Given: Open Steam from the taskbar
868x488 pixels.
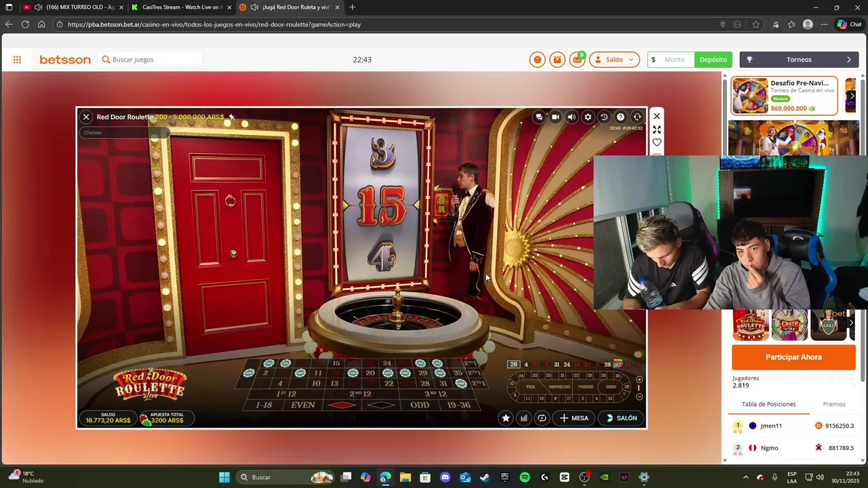Looking at the screenshot, I should (x=485, y=477).
